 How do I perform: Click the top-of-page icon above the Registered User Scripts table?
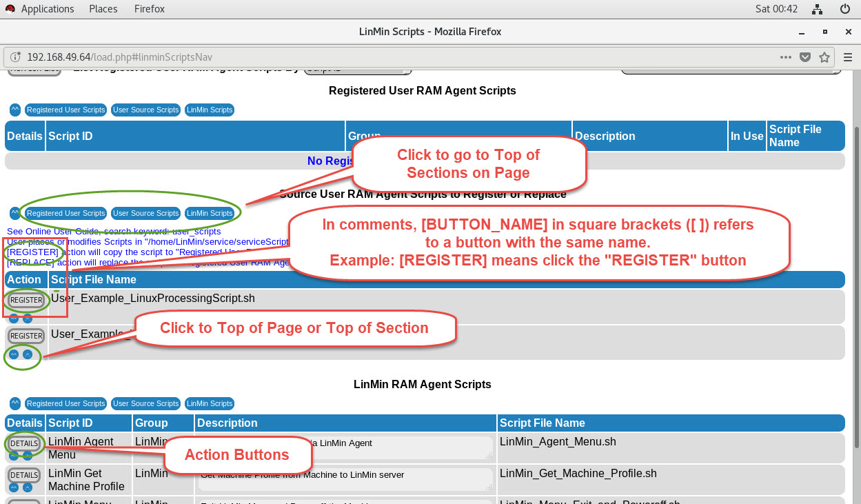coord(14,110)
